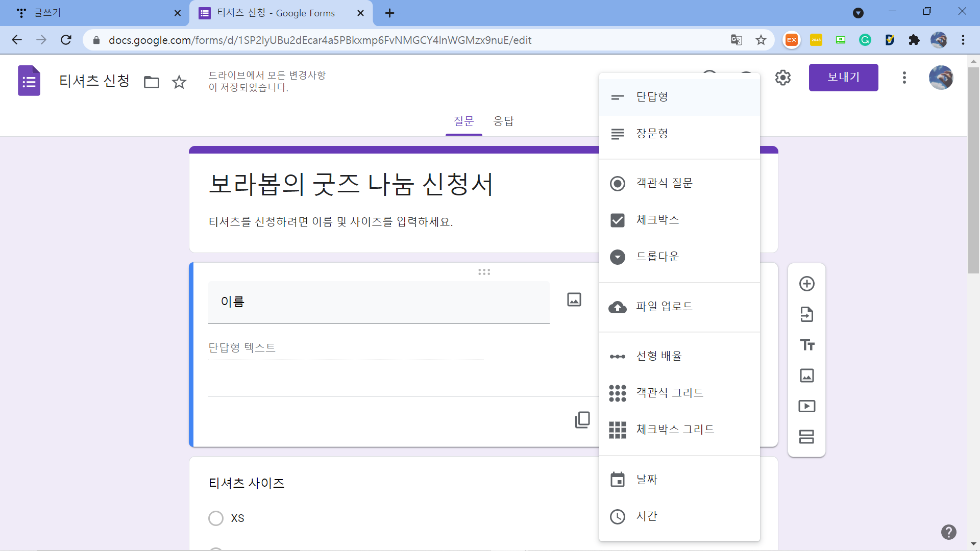
Task: Add an image from the sidebar
Action: click(x=806, y=375)
